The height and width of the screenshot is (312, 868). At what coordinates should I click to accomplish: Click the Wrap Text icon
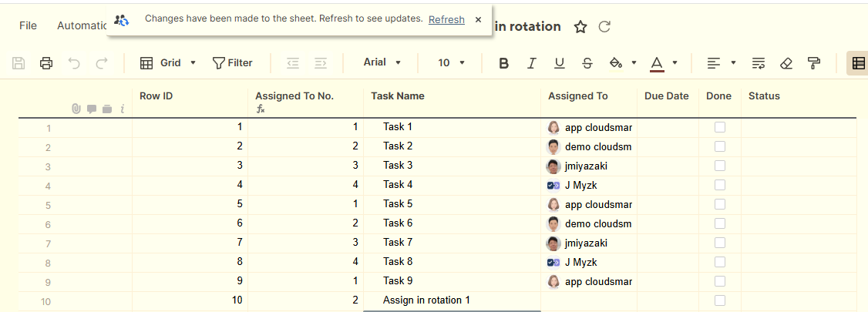tap(759, 63)
